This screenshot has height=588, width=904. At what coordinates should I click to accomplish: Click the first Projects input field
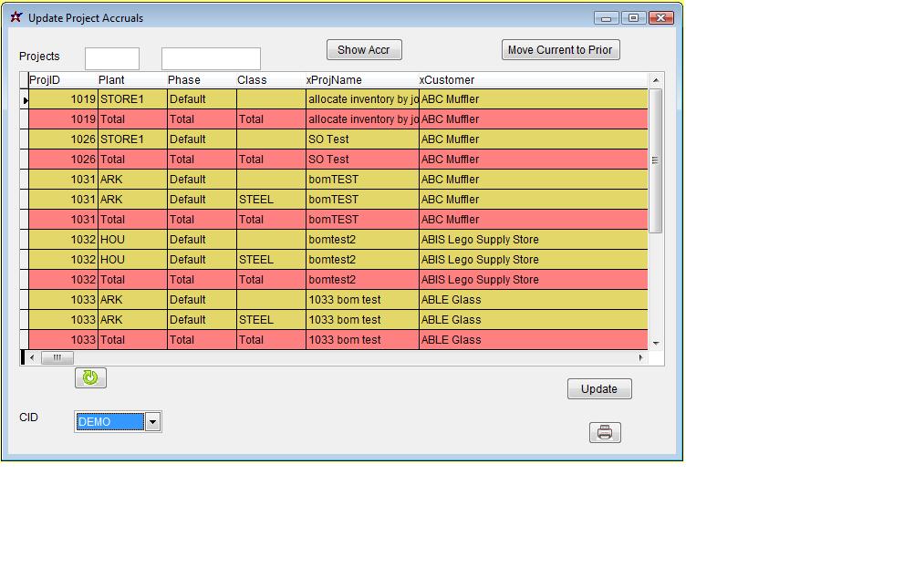112,59
